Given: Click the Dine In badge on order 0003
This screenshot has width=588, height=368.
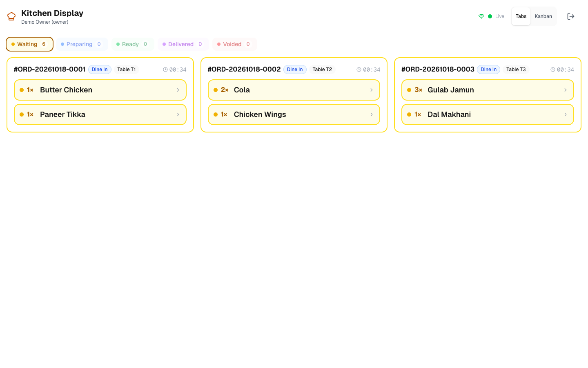Looking at the screenshot, I should click(488, 70).
